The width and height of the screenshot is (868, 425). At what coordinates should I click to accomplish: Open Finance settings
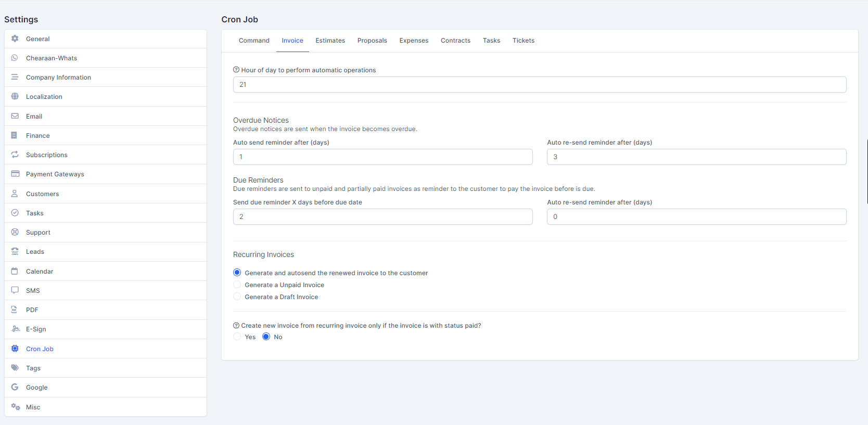[38, 135]
